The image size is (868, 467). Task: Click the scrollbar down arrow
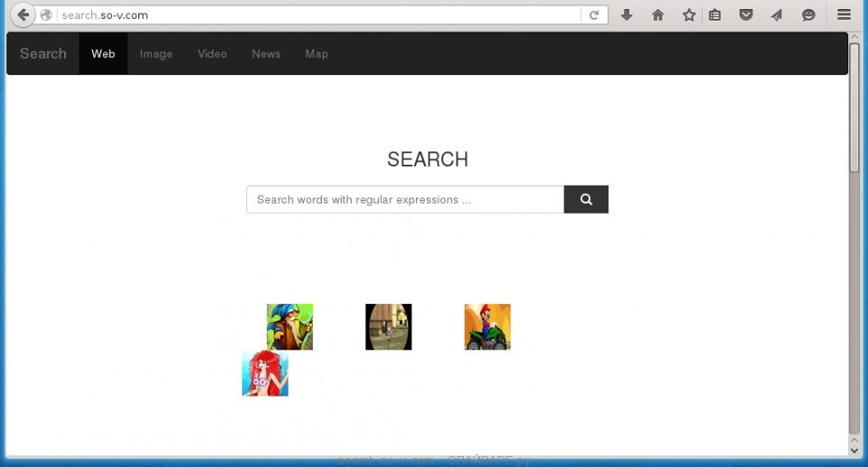pyautogui.click(x=854, y=447)
